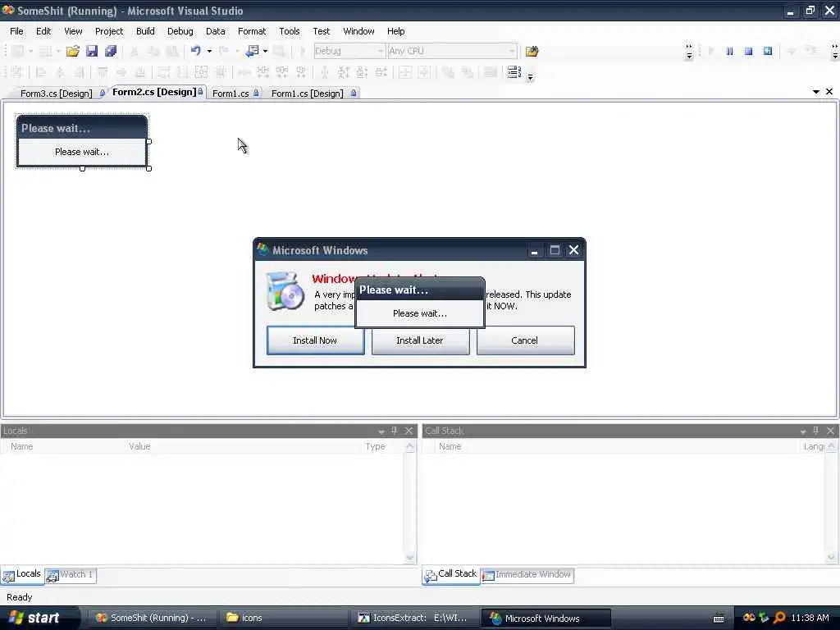Click the Please wait form title bar in designer
The height and width of the screenshot is (630, 840).
[82, 128]
